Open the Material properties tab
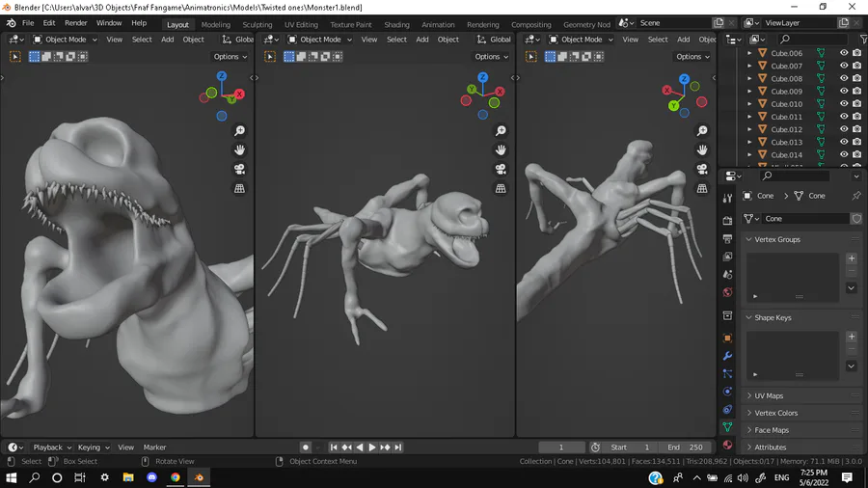Viewport: 868px width, 488px height. [x=727, y=445]
